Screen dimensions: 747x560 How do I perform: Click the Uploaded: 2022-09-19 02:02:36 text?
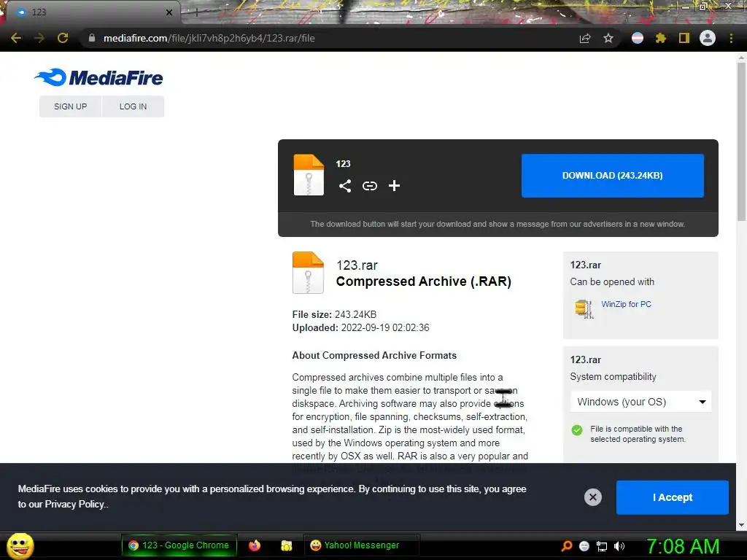[360, 327]
